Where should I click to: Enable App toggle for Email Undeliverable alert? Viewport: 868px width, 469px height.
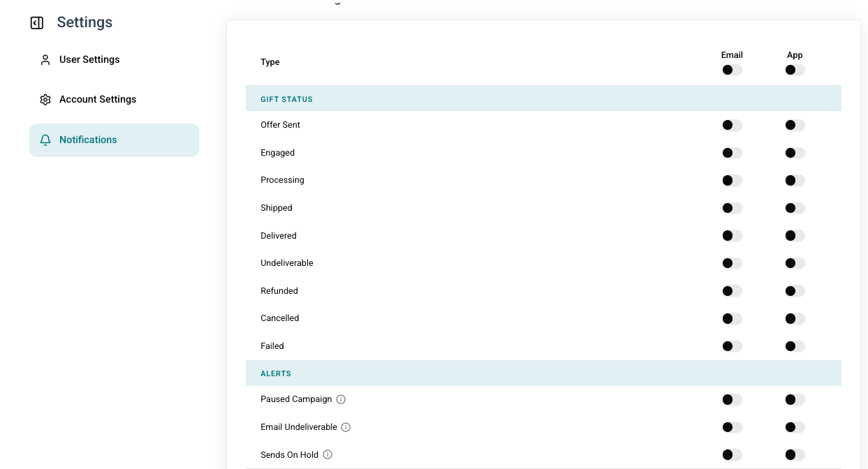pos(795,427)
